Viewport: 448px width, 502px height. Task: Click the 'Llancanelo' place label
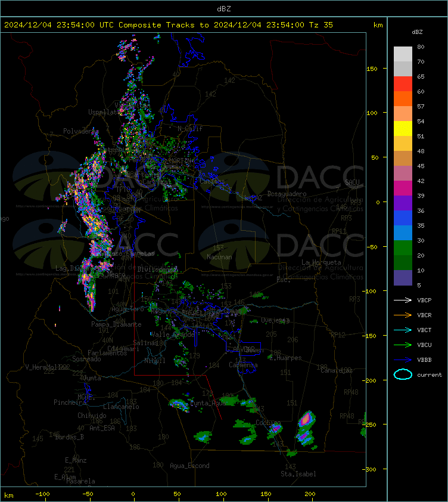coord(122,407)
